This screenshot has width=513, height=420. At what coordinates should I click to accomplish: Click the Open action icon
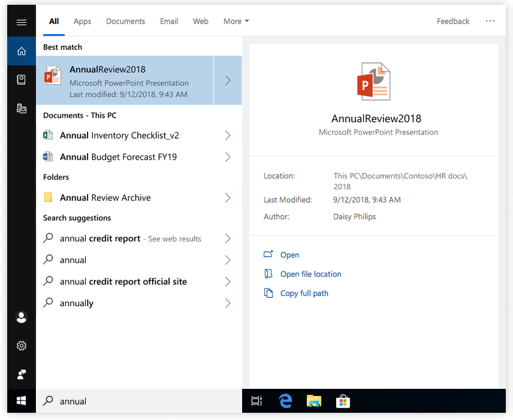(x=269, y=254)
